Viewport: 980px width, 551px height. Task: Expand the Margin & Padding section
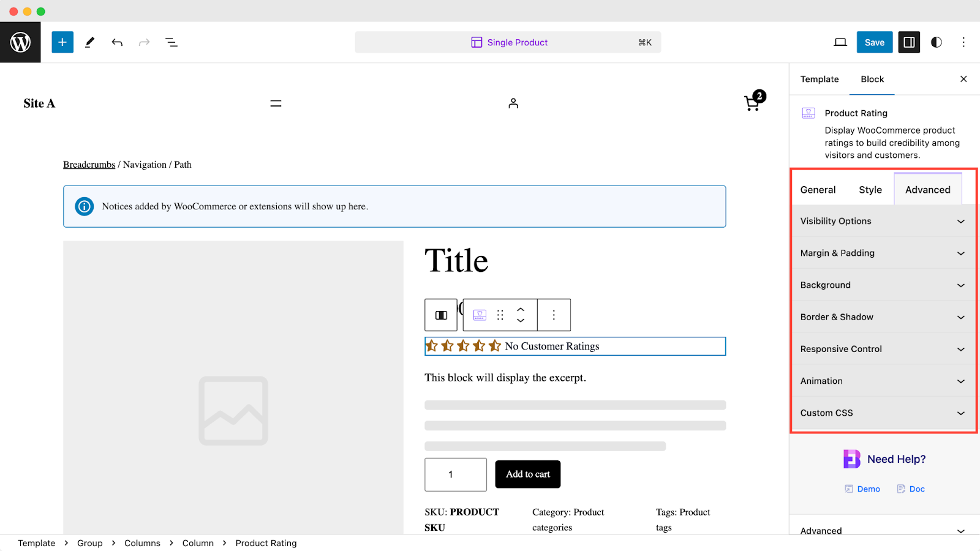click(x=883, y=253)
